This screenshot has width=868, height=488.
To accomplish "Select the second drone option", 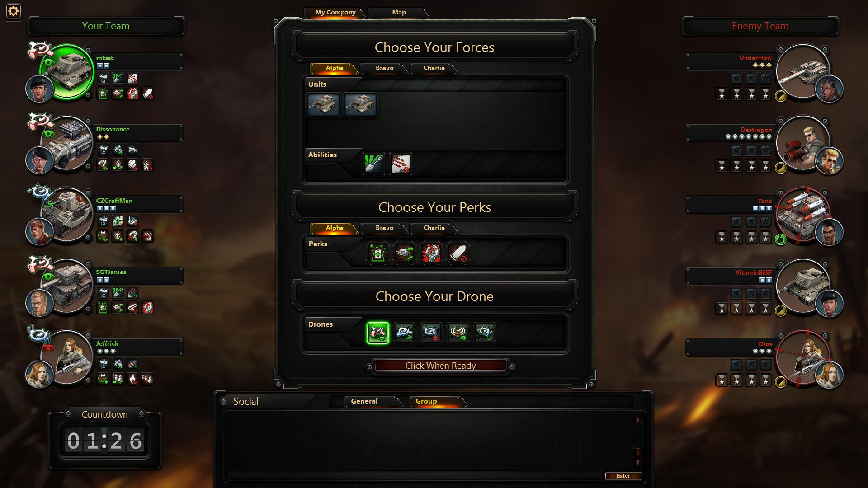I will pos(404,333).
